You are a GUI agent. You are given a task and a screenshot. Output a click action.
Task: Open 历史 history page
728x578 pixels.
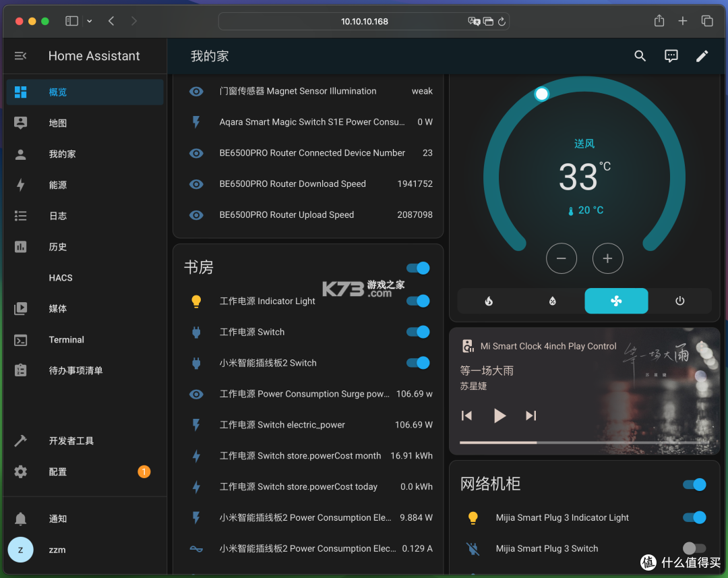(x=85, y=247)
